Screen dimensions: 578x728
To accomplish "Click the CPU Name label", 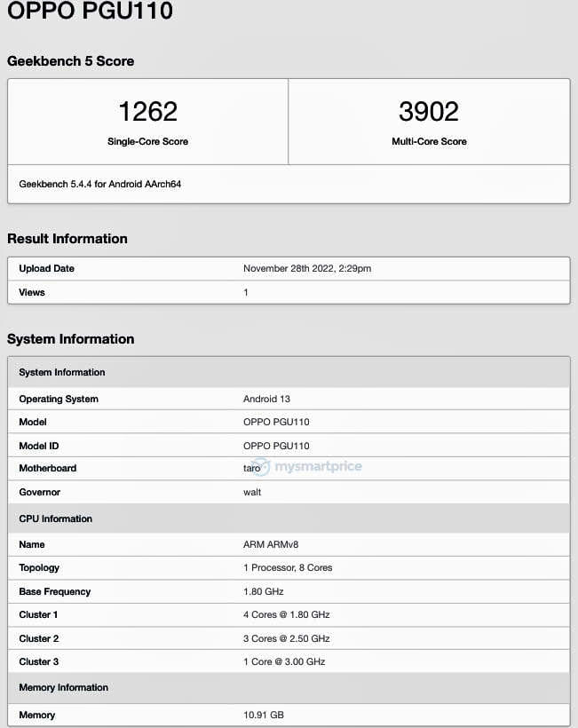I will 32,544.
